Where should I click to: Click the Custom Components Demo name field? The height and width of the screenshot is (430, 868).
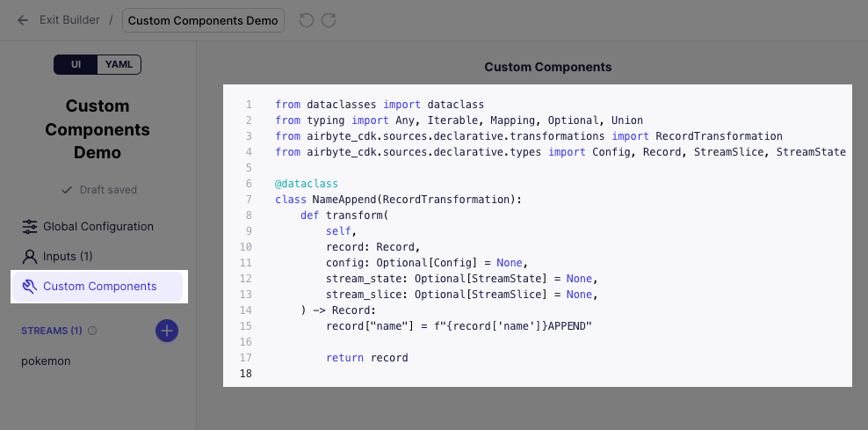[x=203, y=20]
